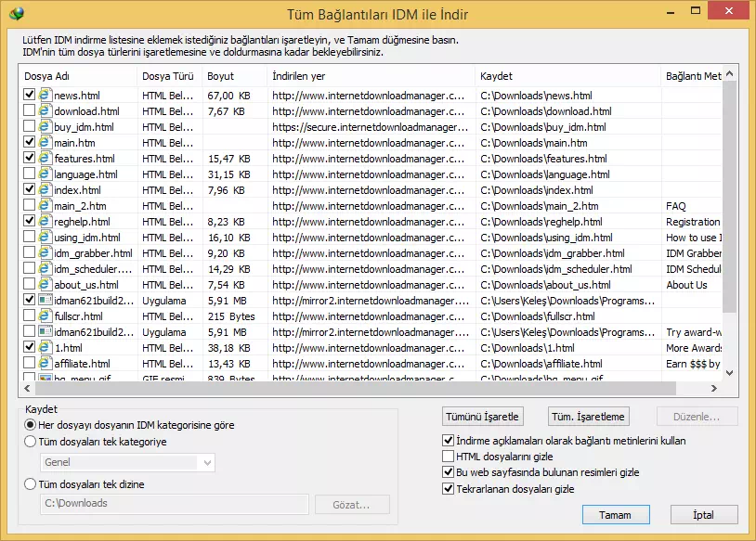Click the about_us.html file icon
This screenshot has height=541, width=756.
click(x=45, y=284)
